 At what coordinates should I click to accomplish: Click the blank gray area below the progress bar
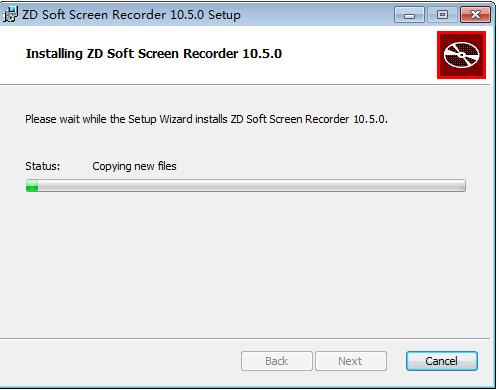pos(246,265)
